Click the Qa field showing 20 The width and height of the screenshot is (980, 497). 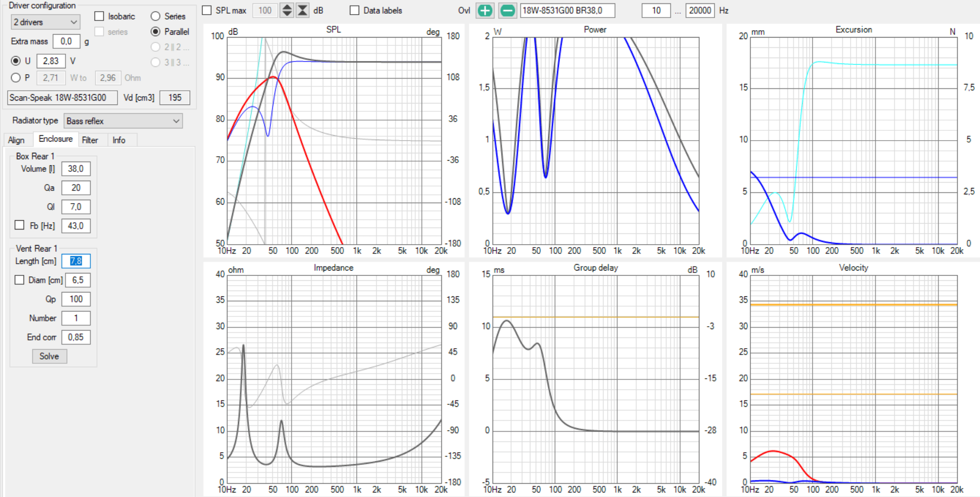76,188
